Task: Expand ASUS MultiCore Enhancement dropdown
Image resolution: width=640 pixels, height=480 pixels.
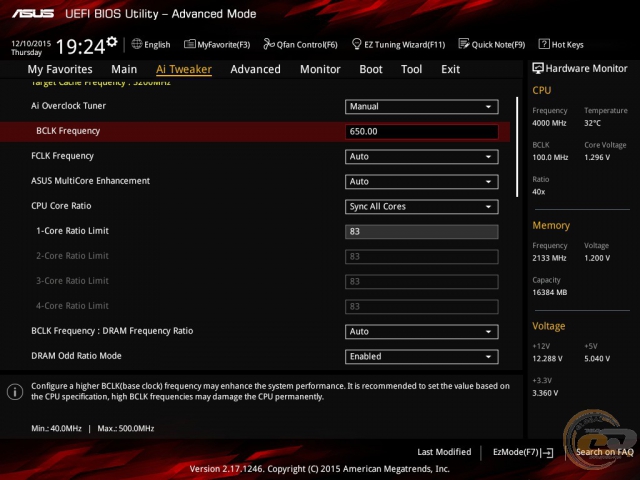Action: (x=421, y=182)
